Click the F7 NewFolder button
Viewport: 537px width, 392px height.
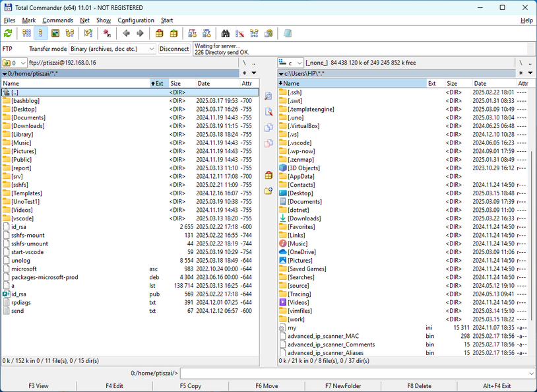[x=343, y=386]
